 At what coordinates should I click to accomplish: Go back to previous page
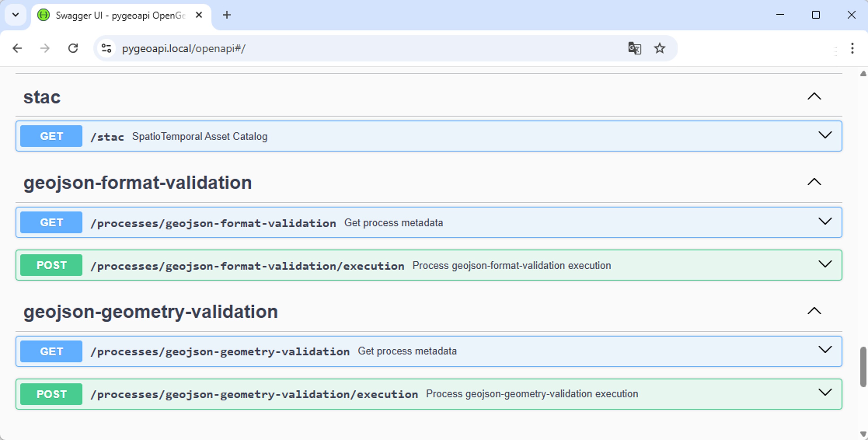pos(17,49)
